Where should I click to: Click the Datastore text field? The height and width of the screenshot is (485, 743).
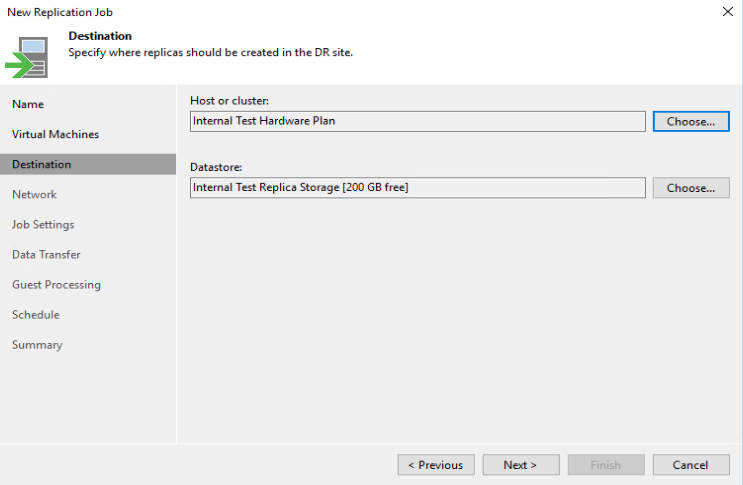(417, 188)
